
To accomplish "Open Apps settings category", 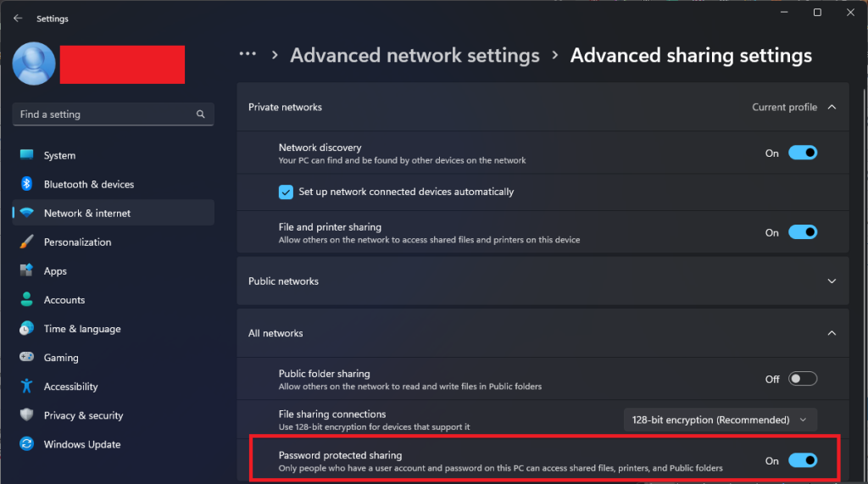I will [114, 270].
